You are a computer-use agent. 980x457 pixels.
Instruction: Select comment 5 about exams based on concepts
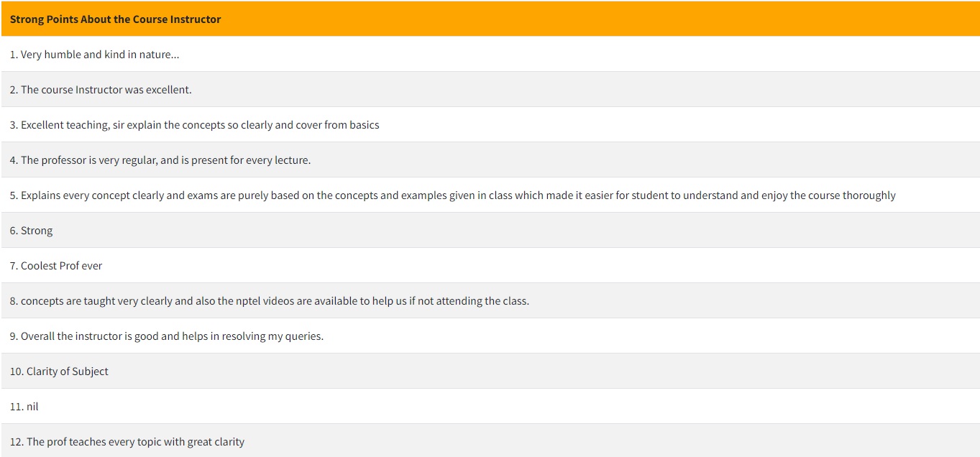(x=490, y=195)
